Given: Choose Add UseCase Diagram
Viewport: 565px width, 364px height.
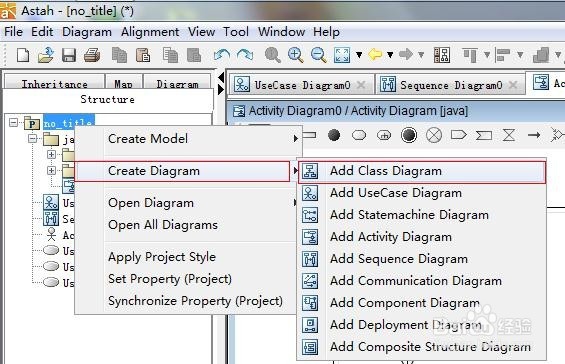Looking at the screenshot, I should 422,193.
